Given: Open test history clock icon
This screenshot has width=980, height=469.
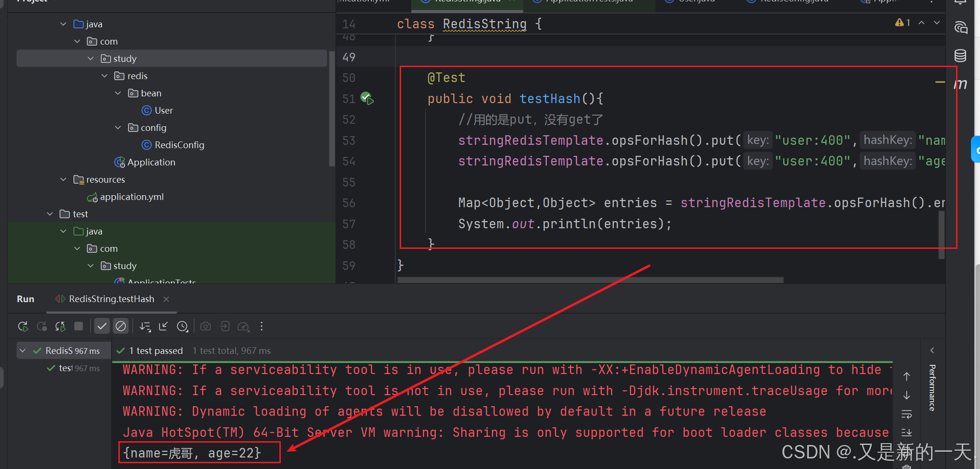Looking at the screenshot, I should pyautogui.click(x=183, y=327).
